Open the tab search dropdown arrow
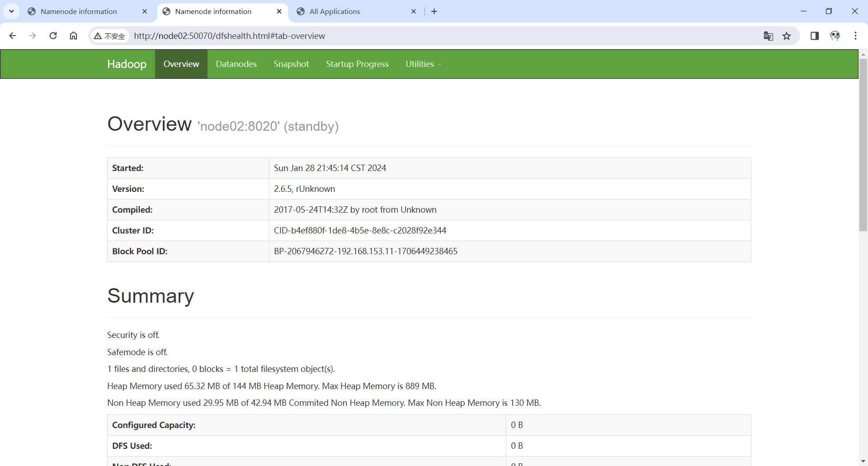This screenshot has height=466, width=868. tap(12, 11)
